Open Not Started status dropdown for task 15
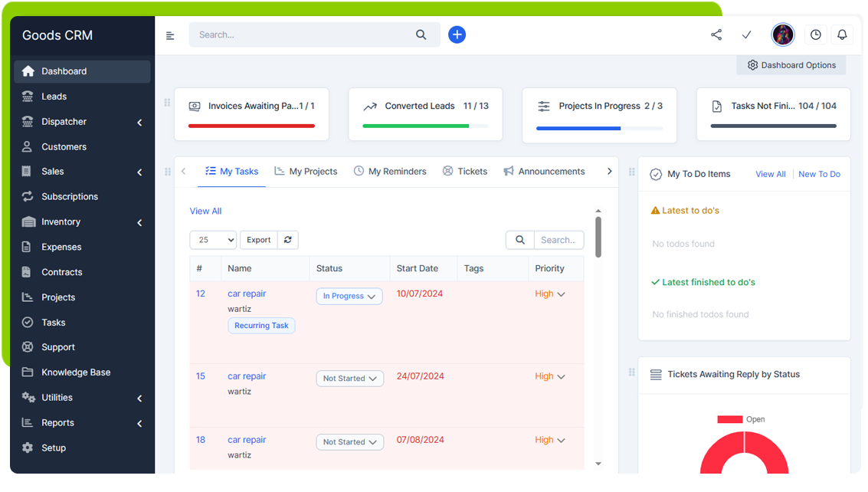Image resolution: width=868 pixels, height=492 pixels. point(350,379)
